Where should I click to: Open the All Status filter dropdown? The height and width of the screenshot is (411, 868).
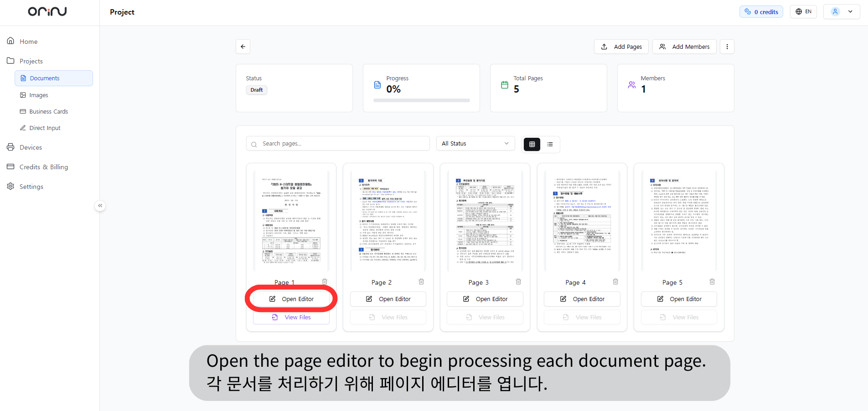tap(475, 143)
